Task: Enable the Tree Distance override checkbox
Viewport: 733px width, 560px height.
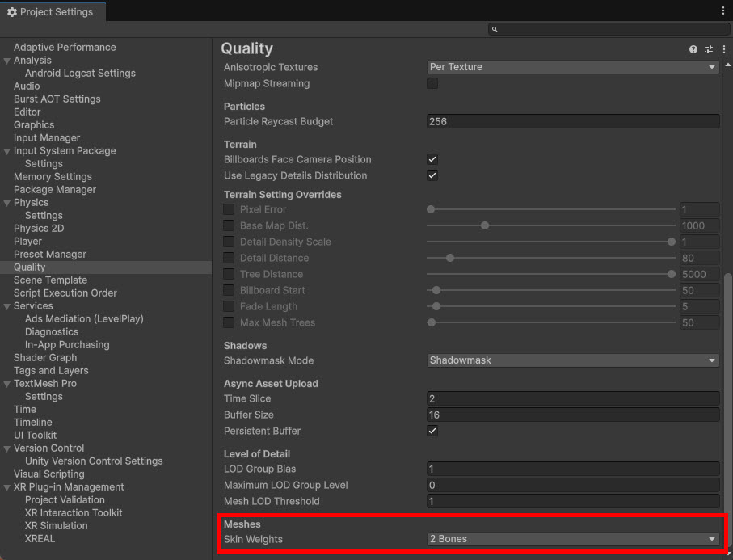Action: pos(229,274)
